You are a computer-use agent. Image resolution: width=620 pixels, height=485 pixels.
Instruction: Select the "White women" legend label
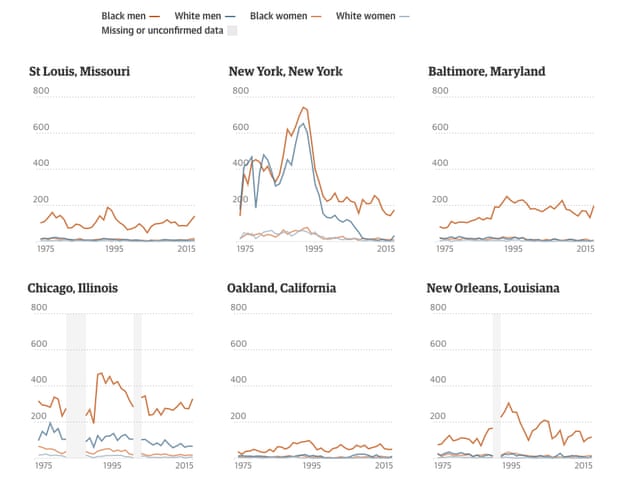tap(364, 16)
